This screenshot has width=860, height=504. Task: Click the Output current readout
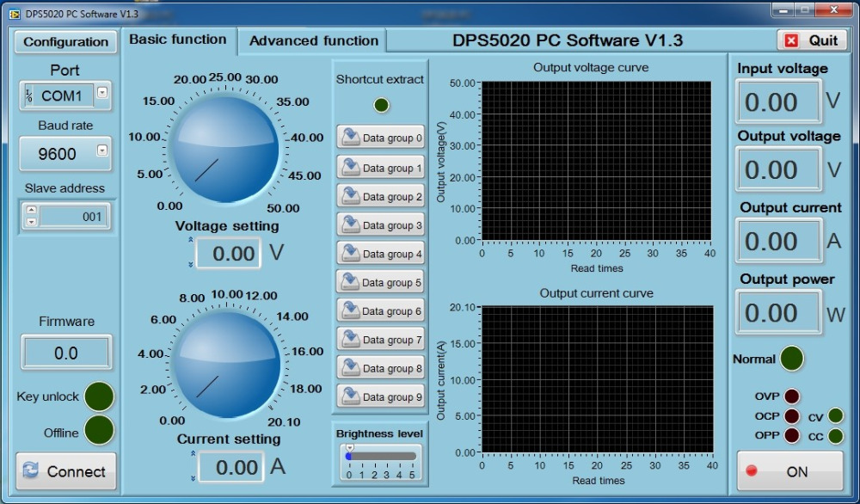(x=778, y=241)
